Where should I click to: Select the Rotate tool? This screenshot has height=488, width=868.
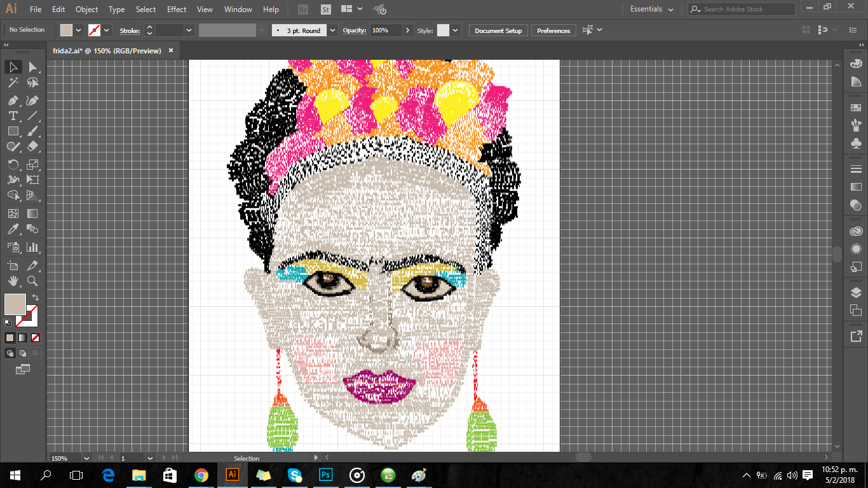coord(13,165)
